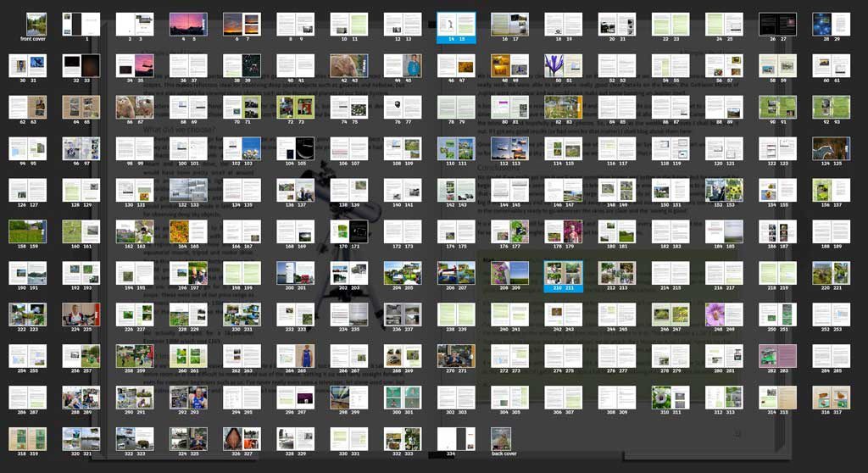Select the back cover thumbnail
The width and height of the screenshot is (868, 473).
[501, 438]
